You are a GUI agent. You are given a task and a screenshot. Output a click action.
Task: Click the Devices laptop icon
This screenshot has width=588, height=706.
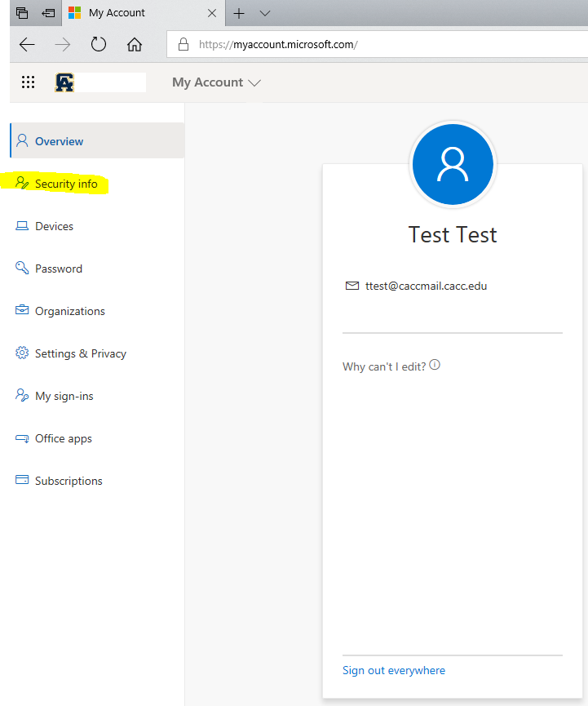[x=22, y=226]
